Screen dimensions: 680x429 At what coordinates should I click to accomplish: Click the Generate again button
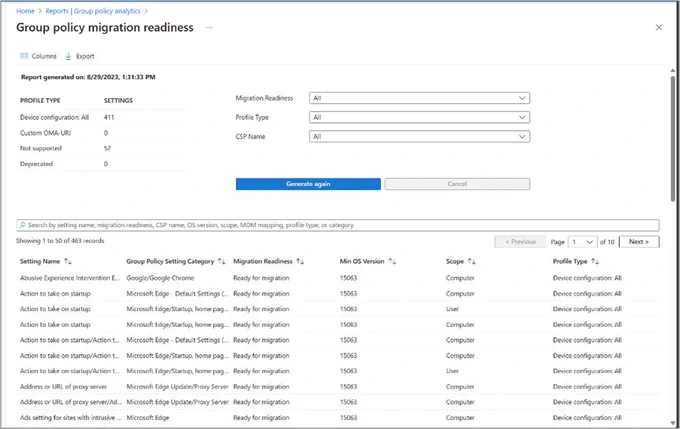pyautogui.click(x=308, y=184)
